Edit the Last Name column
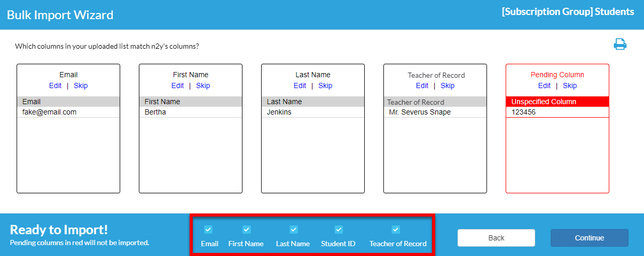Screen dimensions: 644x256 coord(299,86)
